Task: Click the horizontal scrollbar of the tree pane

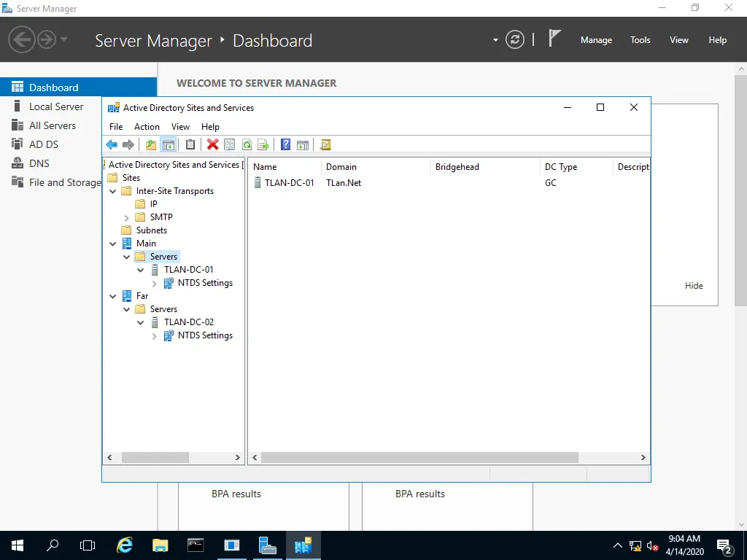Action: click(x=155, y=458)
